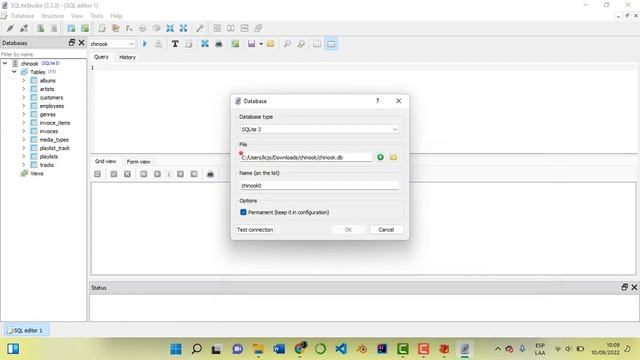The width and height of the screenshot is (640, 360).
Task: Open chinook database selector in editor toolbar
Action: coord(112,44)
